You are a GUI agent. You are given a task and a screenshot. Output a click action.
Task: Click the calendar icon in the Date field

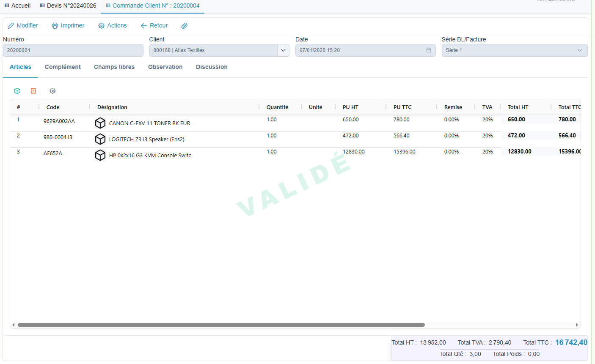(x=428, y=50)
